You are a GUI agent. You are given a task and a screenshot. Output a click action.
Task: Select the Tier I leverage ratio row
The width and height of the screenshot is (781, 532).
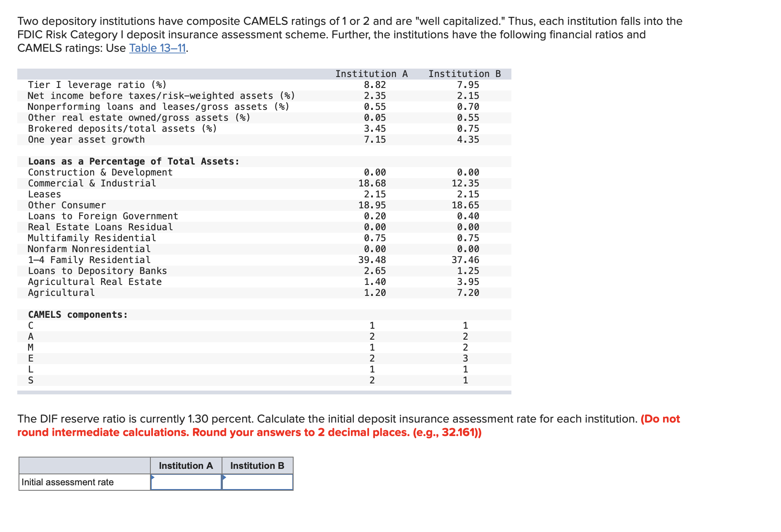tap(97, 84)
